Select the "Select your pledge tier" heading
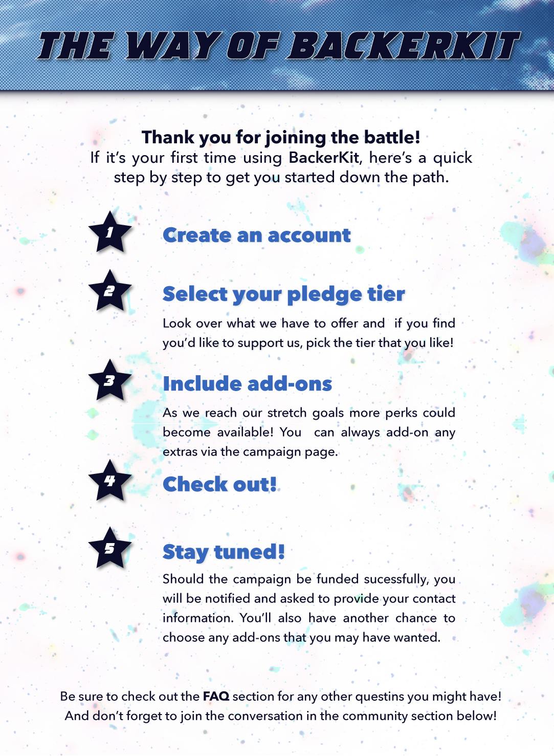The width and height of the screenshot is (554, 756). [283, 294]
